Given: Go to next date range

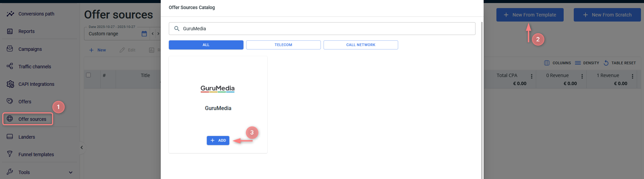Looking at the screenshot, I should coord(158,34).
